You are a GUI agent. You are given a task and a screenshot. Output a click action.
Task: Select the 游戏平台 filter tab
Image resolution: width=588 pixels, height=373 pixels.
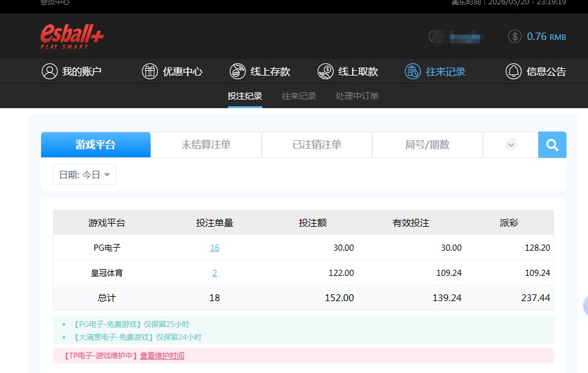click(96, 144)
